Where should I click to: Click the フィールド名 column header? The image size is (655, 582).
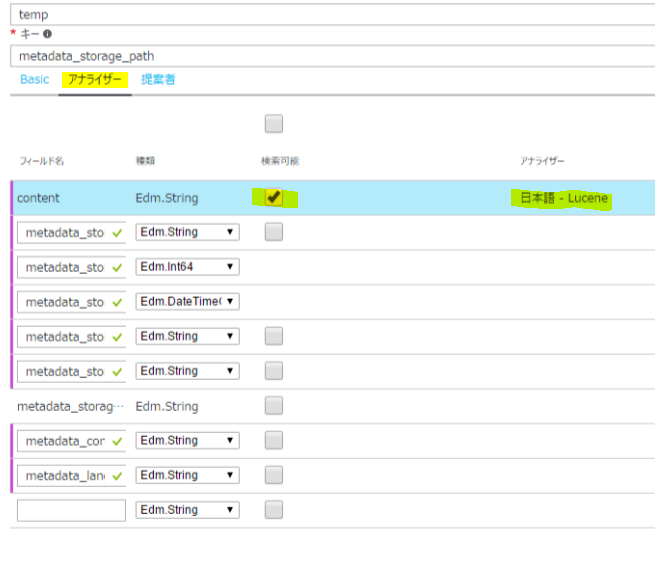(42, 161)
